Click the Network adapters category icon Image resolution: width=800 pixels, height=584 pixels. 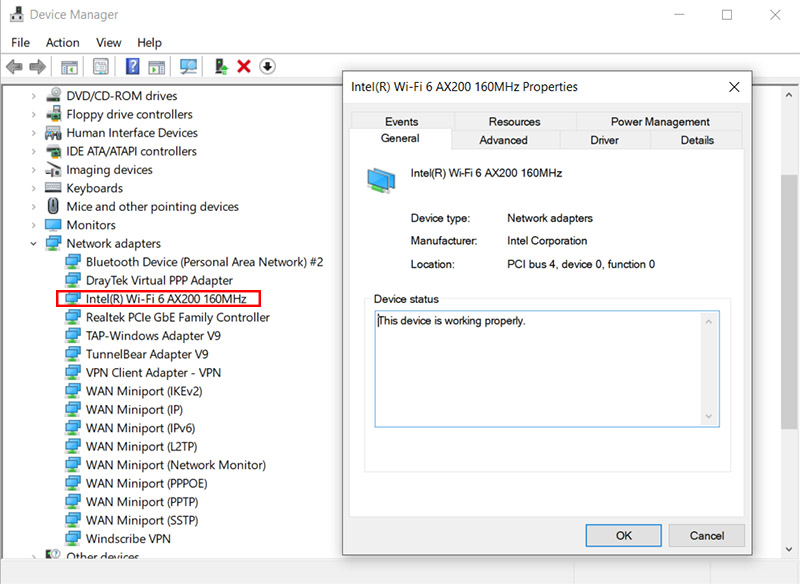[x=54, y=243]
